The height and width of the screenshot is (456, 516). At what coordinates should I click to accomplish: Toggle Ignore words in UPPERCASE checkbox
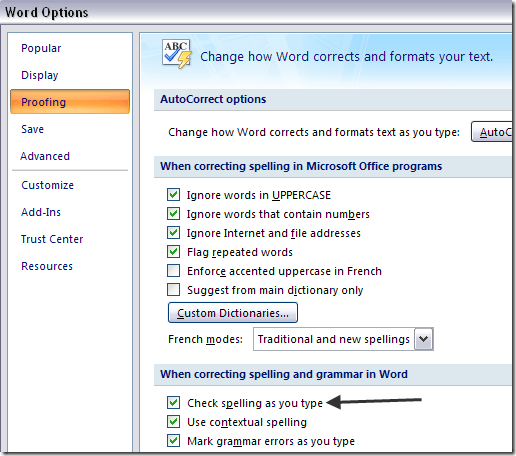[173, 195]
